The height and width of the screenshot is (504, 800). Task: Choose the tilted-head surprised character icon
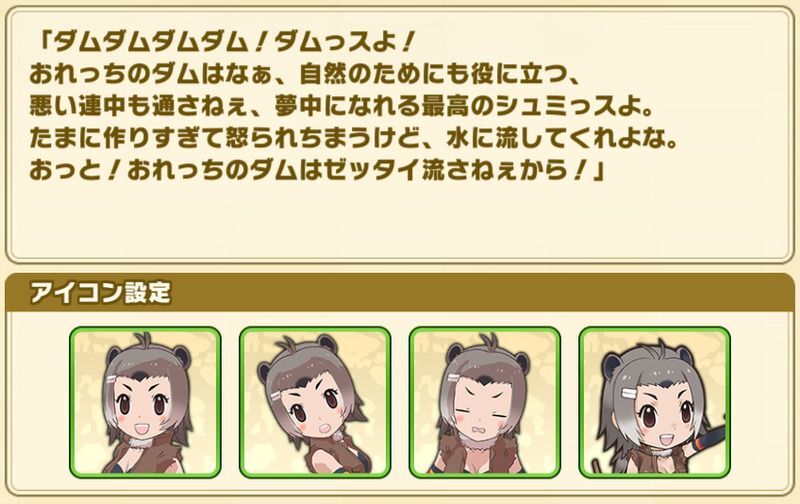(x=315, y=402)
